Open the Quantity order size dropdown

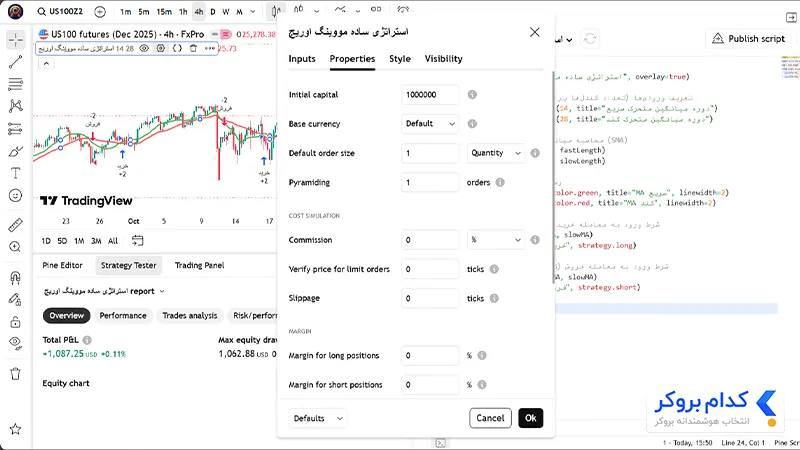(x=496, y=153)
